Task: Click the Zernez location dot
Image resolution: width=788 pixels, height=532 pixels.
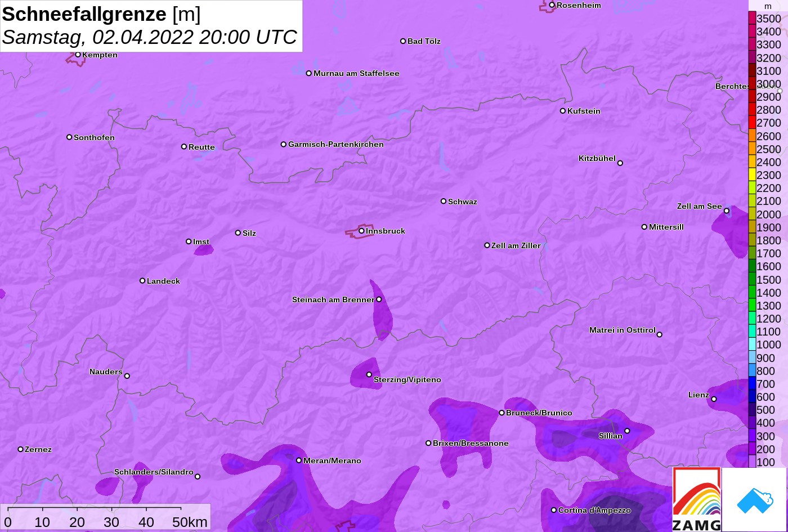Action: pos(21,449)
